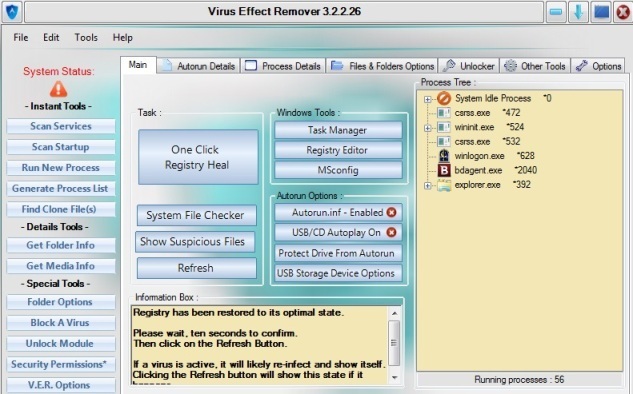Viewport: 633px width, 394px height.
Task: Click Information Box scrollbar up arrow
Action: 394,313
